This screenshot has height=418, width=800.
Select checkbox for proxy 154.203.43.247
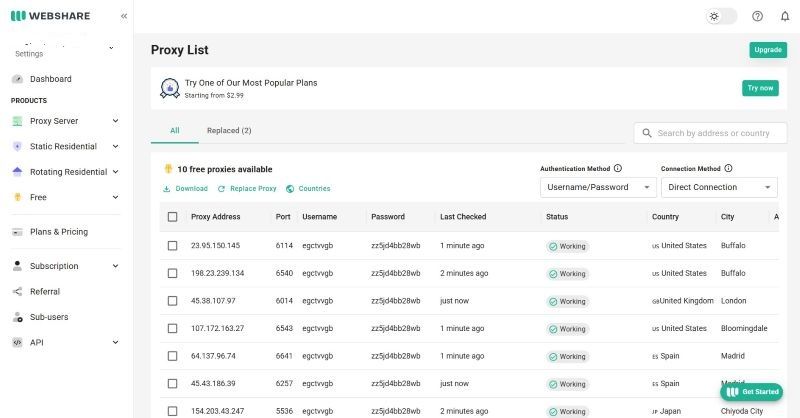[172, 411]
